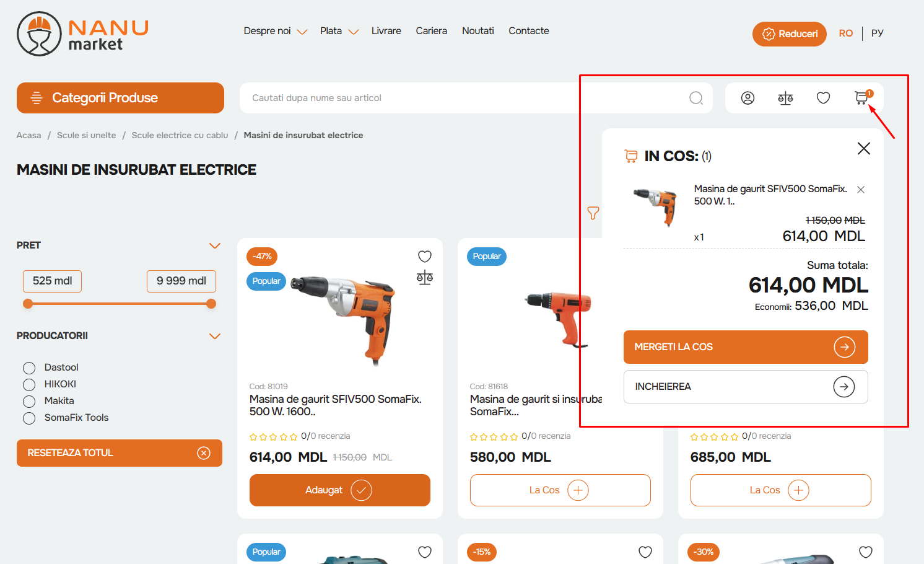Click the search magnifier icon
Viewport: 924px width, 564px height.
pos(696,98)
